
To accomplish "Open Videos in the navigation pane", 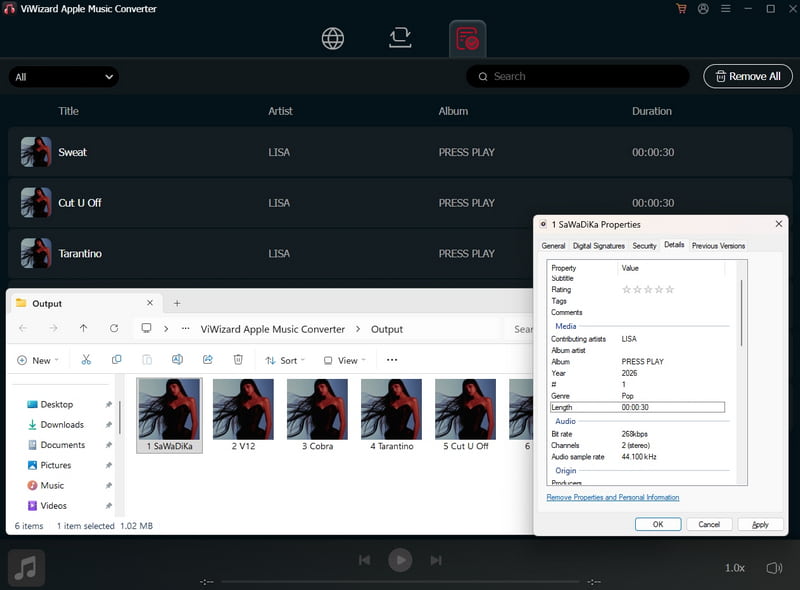I will 53,506.
